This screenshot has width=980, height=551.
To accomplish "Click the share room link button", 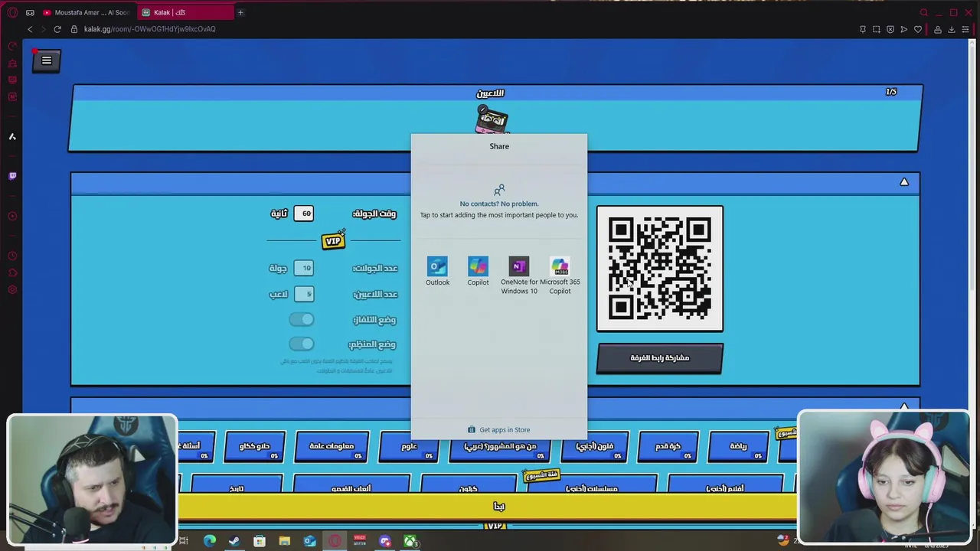I will point(660,358).
